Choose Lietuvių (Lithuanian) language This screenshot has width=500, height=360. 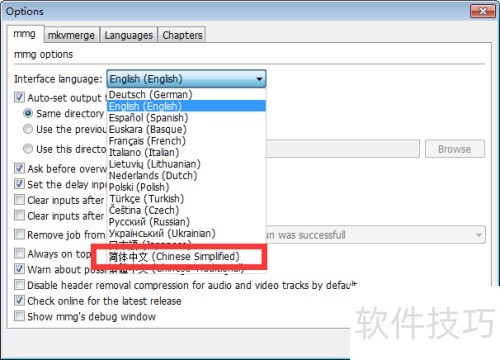click(x=186, y=164)
